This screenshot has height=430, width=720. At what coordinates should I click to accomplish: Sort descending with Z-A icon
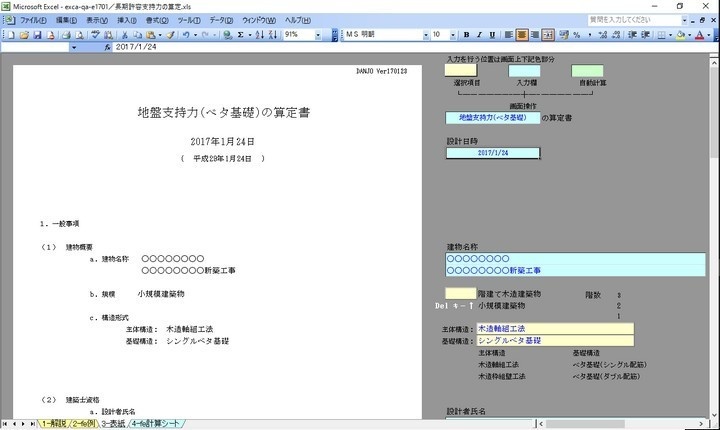pyautogui.click(x=272, y=35)
